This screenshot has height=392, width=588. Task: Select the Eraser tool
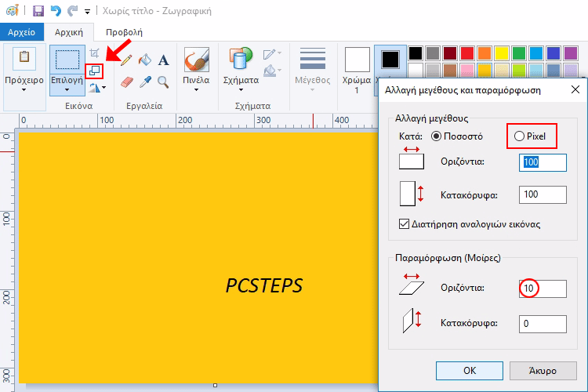[x=127, y=82]
